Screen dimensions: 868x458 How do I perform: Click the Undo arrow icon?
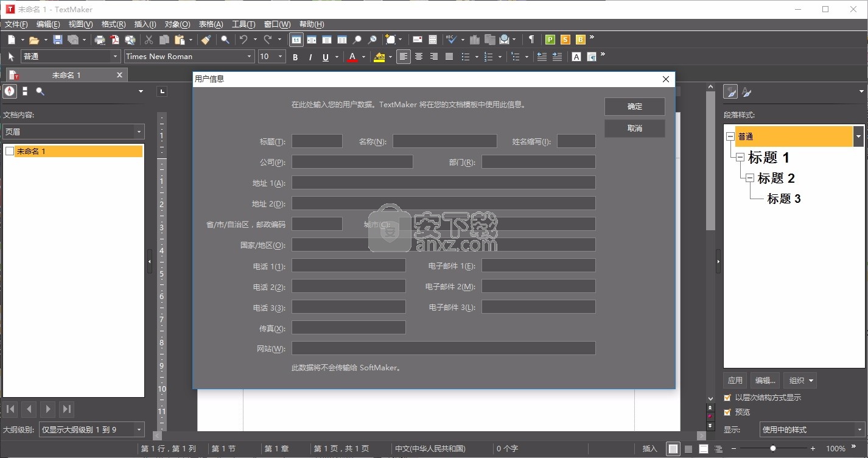click(x=243, y=40)
